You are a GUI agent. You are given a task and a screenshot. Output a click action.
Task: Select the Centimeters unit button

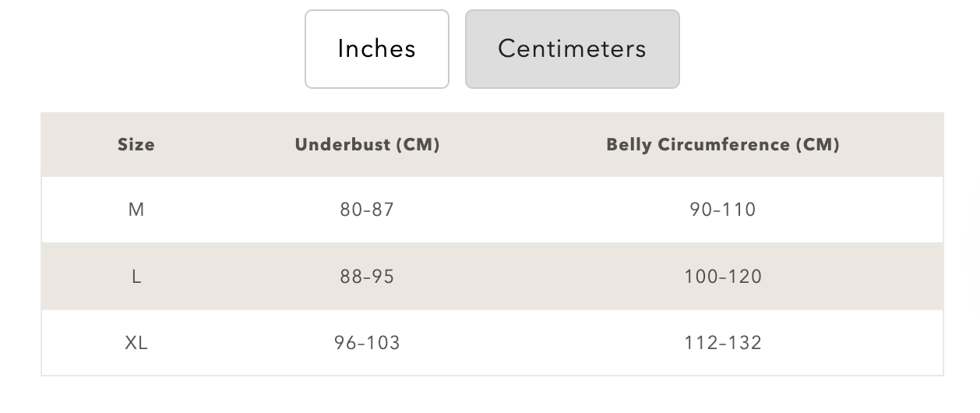tap(573, 49)
